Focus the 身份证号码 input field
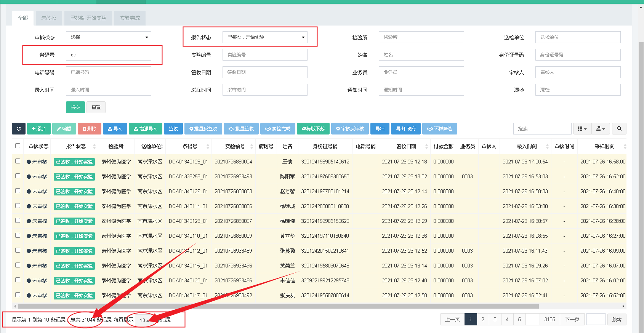Screen dimensions: 644x333 click(578, 55)
